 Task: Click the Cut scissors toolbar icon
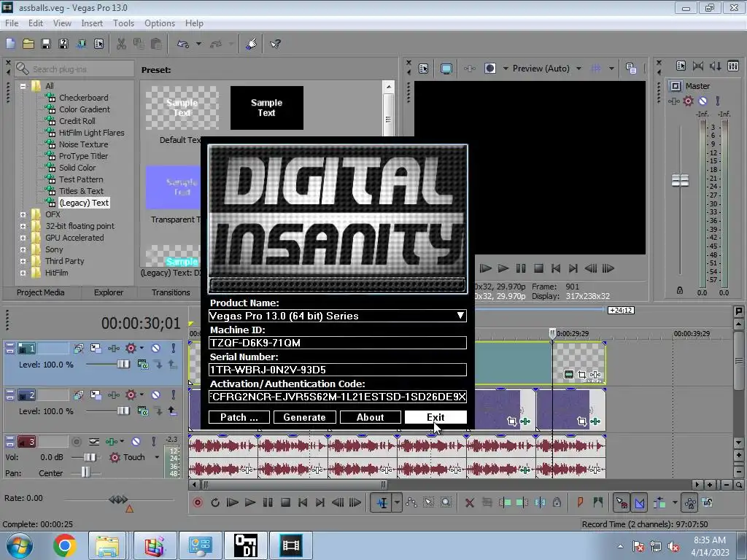[122, 44]
